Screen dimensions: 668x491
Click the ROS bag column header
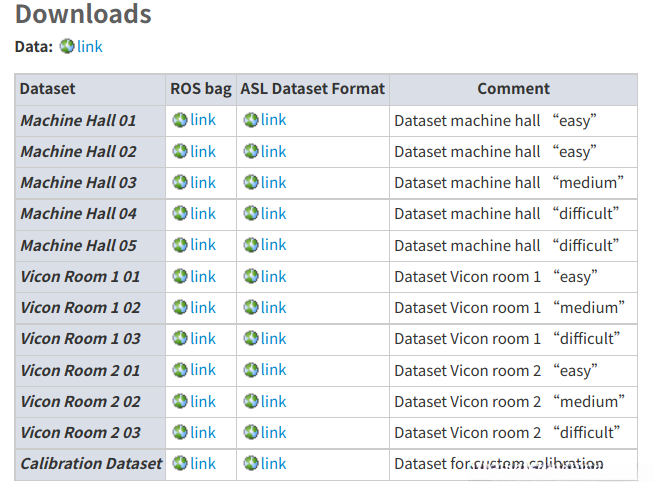coord(201,88)
